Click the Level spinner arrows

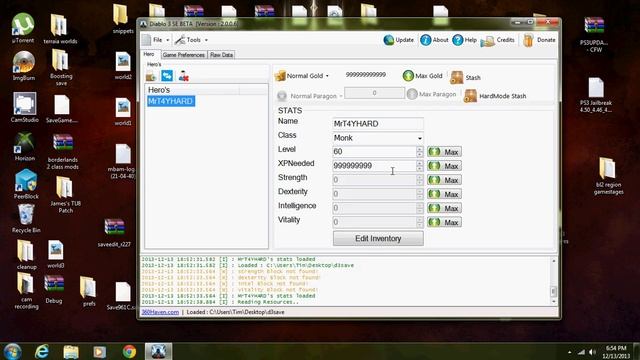(420, 152)
